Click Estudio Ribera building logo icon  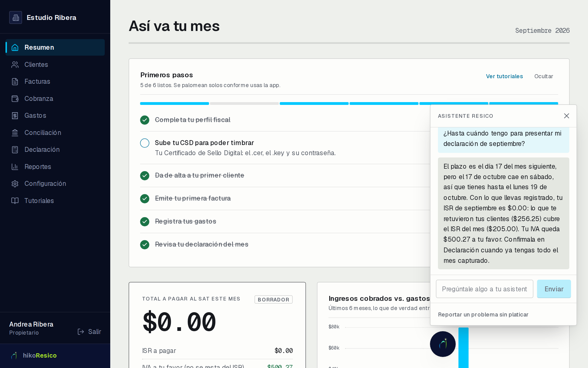pyautogui.click(x=16, y=17)
